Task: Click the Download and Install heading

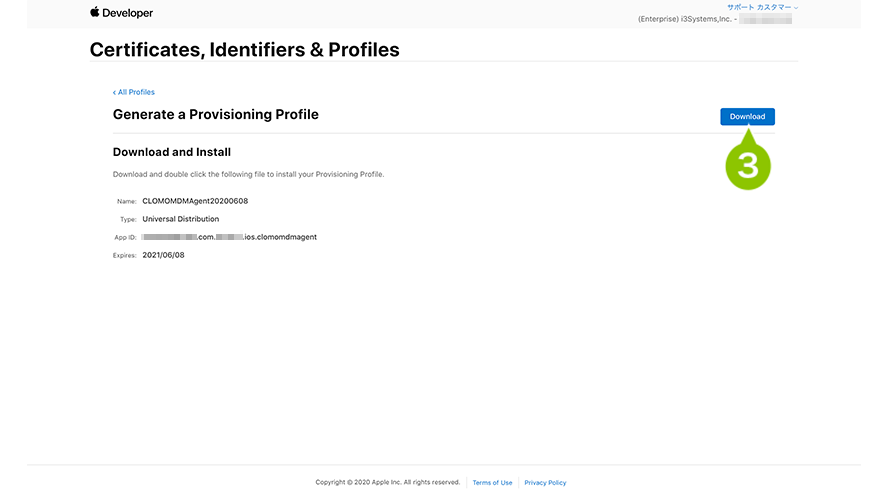Action: click(x=172, y=152)
